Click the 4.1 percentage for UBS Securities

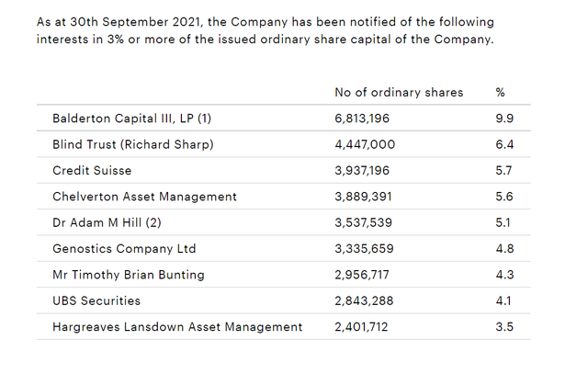pyautogui.click(x=503, y=300)
